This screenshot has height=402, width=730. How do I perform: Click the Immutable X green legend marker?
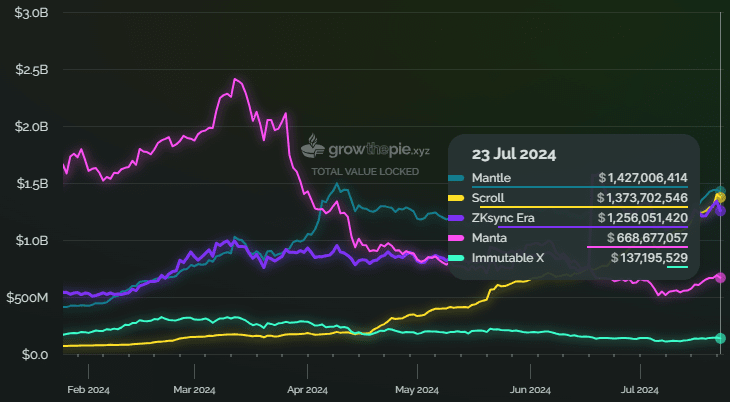[x=456, y=258]
